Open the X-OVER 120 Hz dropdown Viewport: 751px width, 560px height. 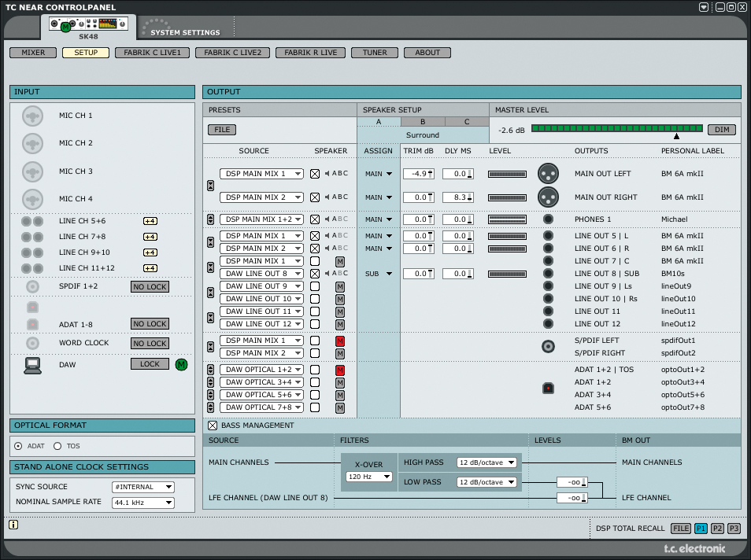point(369,477)
